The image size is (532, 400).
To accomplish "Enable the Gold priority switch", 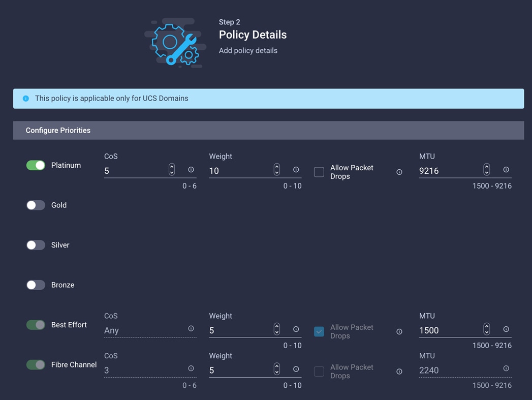I will click(x=36, y=205).
